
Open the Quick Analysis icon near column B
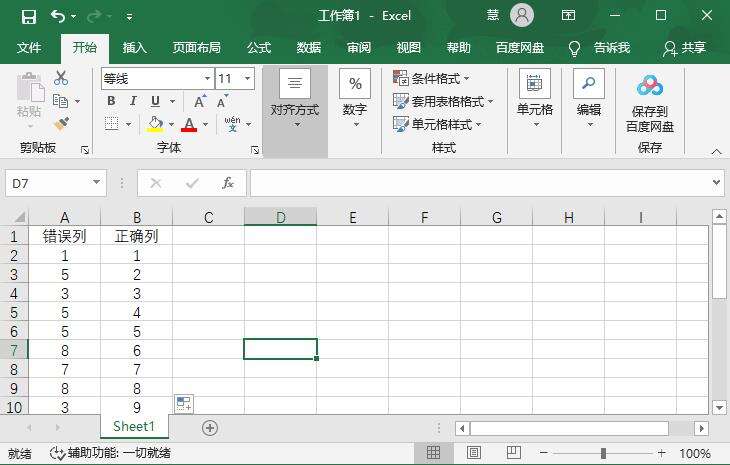[x=183, y=404]
